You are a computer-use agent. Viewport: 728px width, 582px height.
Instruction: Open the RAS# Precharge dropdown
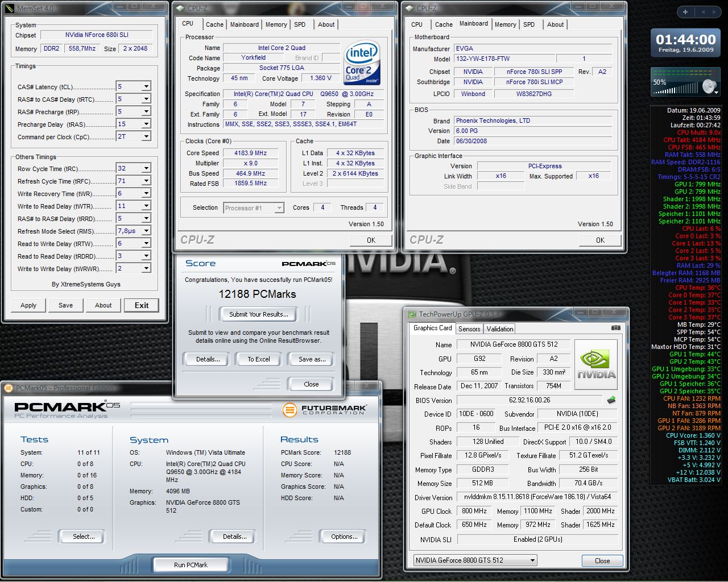click(x=146, y=111)
